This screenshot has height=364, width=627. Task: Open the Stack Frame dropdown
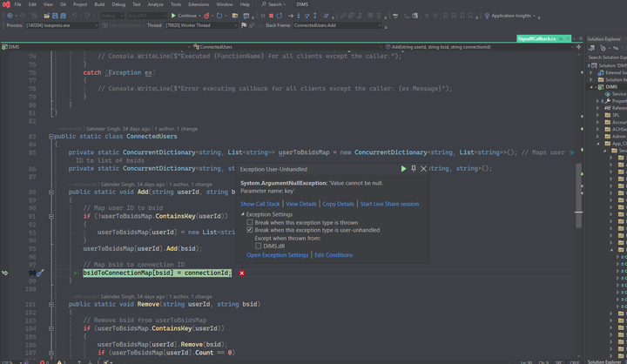pos(338,25)
